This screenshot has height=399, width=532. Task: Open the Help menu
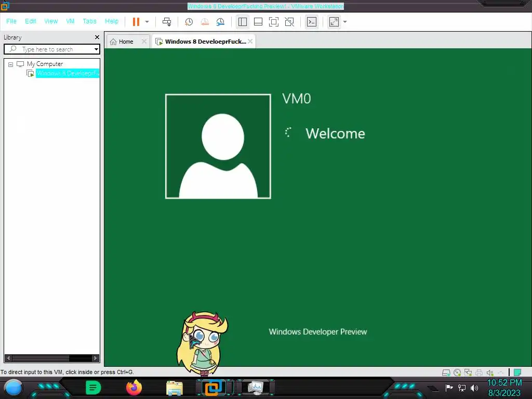(112, 21)
